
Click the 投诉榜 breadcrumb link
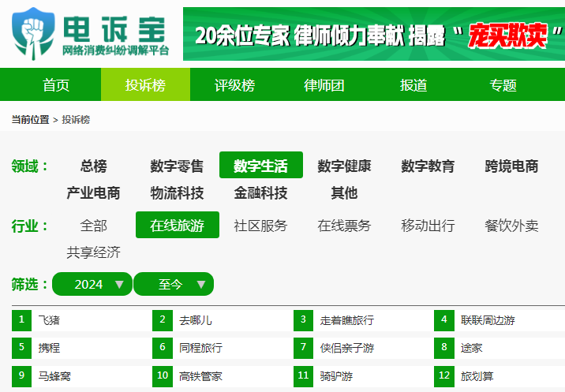tap(76, 120)
